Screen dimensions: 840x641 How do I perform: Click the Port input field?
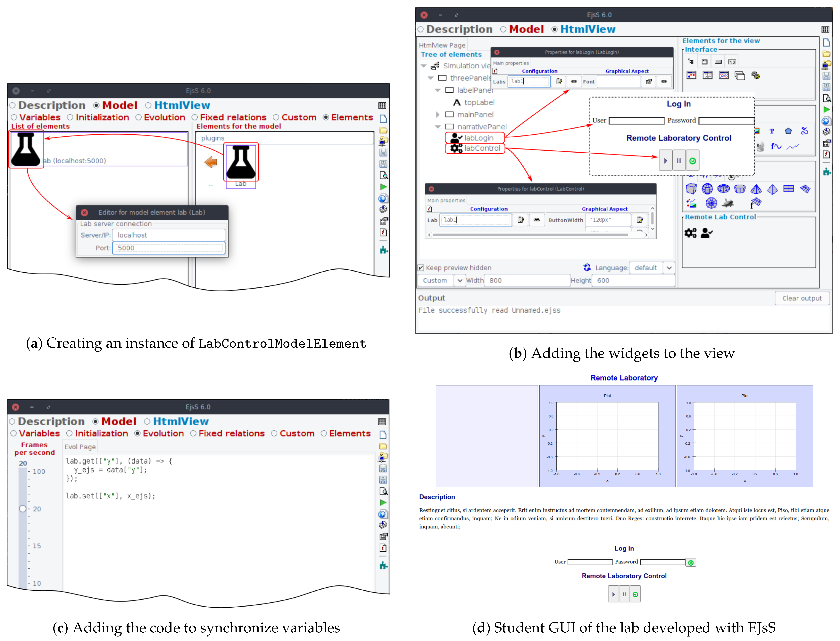pos(169,248)
